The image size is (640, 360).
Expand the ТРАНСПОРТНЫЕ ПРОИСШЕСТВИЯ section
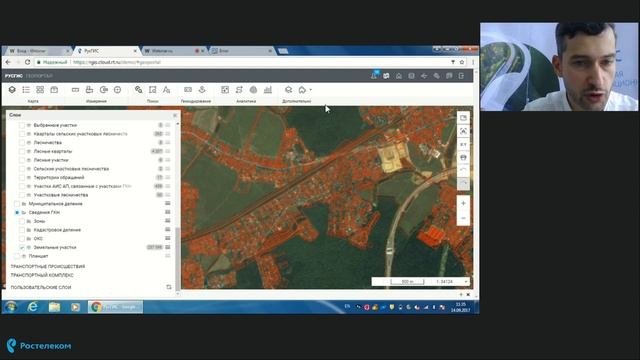(48, 267)
